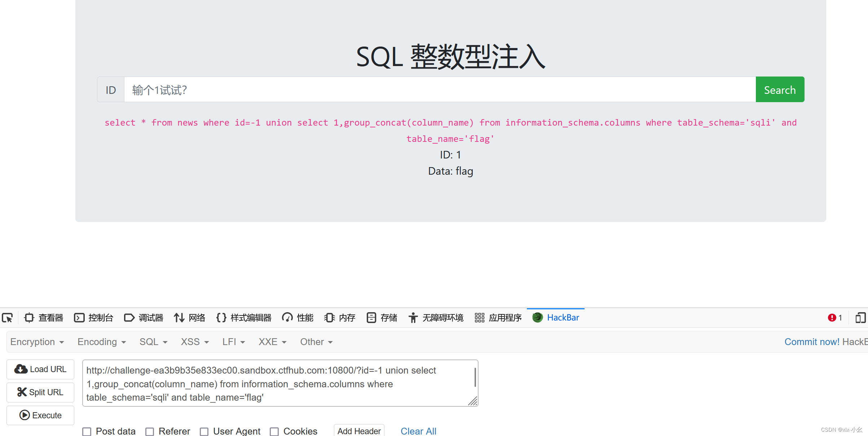Click the textarea resize handle
Viewport: 868px width, 436px height.
(x=473, y=401)
